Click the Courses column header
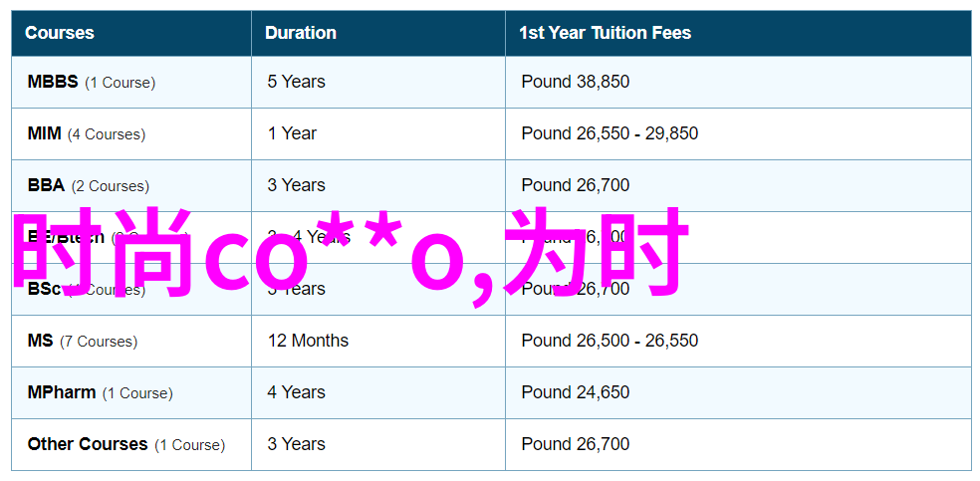 [60, 33]
